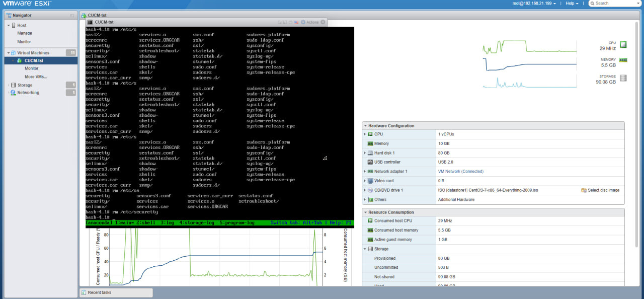Open Manage under Host
Image resolution: width=644 pixels, height=299 pixels.
click(25, 33)
